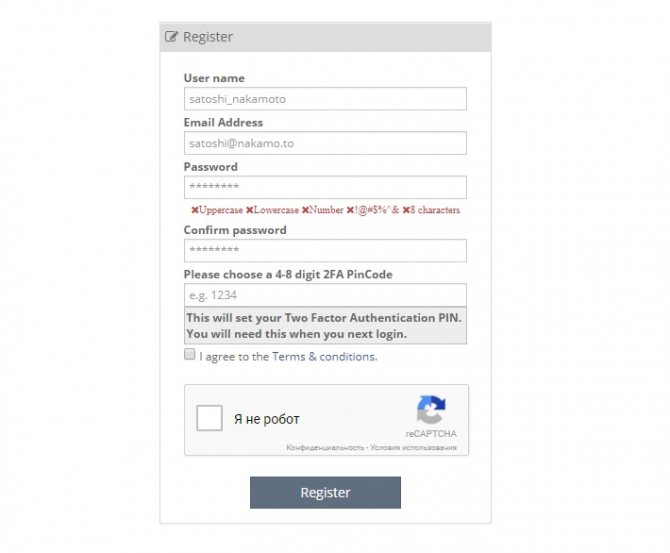Focus the User name field
Screen dimensions: 670x553
(x=325, y=99)
